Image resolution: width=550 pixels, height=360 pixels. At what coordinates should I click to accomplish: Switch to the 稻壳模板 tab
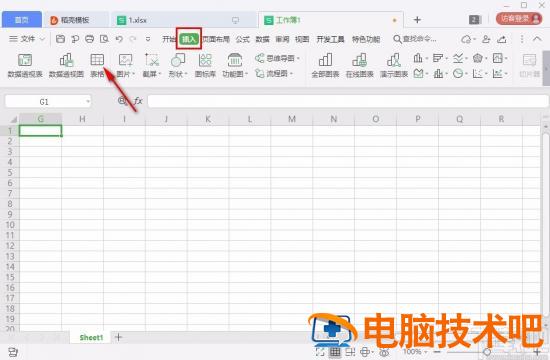pyautogui.click(x=75, y=20)
